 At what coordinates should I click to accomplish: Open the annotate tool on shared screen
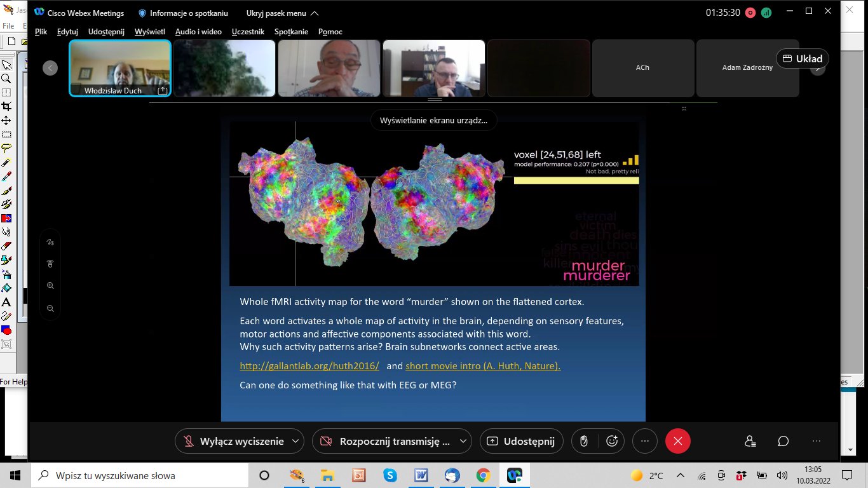(x=50, y=242)
